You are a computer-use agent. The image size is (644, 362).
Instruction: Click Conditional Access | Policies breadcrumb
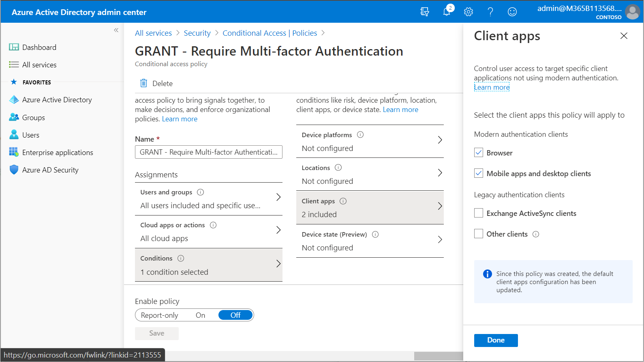click(x=270, y=33)
